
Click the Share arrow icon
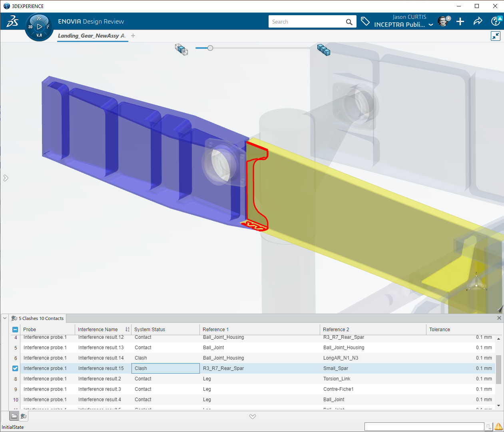tap(478, 22)
